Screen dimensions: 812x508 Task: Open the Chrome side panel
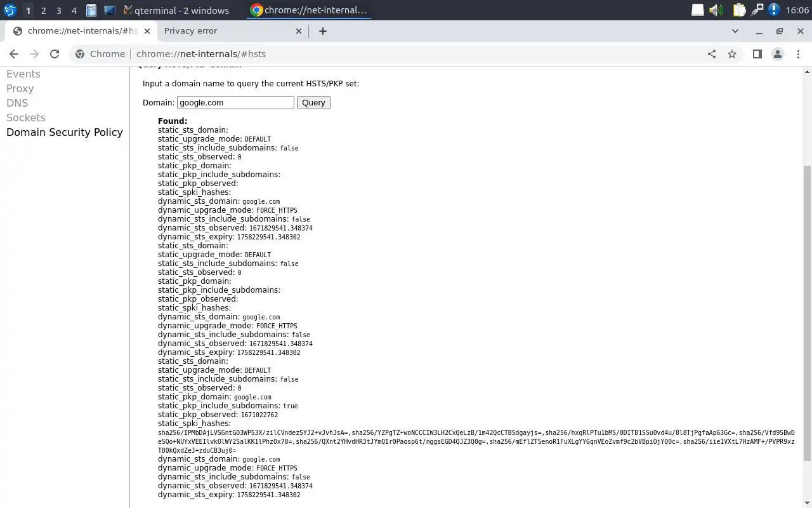pyautogui.click(x=757, y=54)
